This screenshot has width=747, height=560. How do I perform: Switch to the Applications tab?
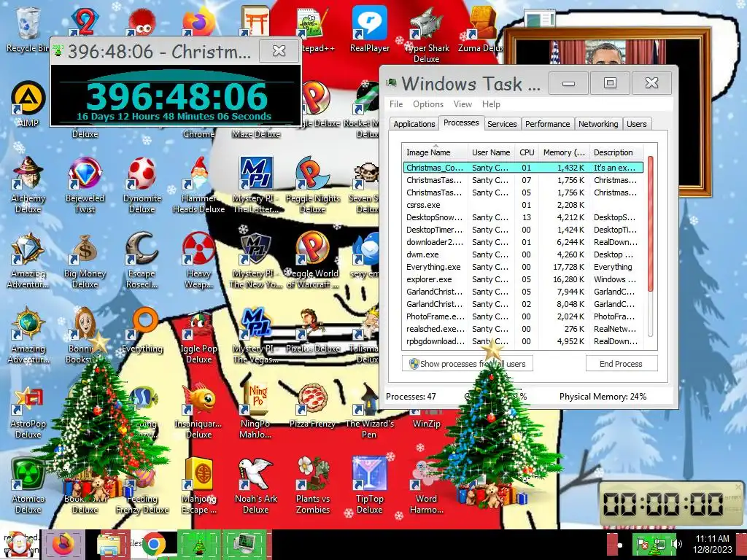click(414, 124)
